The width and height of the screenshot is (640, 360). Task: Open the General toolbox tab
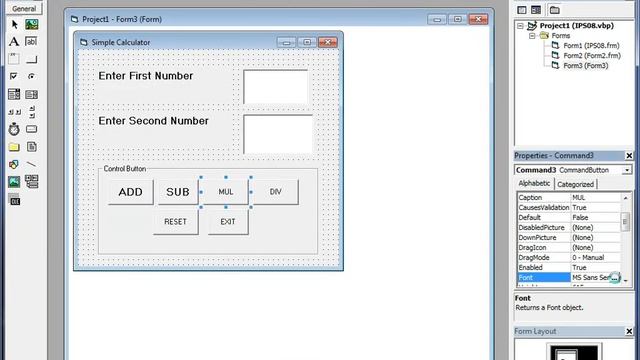(x=24, y=9)
